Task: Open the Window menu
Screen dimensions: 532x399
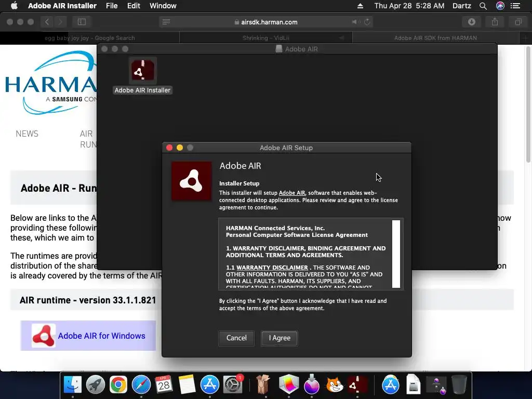Action: tap(163, 6)
